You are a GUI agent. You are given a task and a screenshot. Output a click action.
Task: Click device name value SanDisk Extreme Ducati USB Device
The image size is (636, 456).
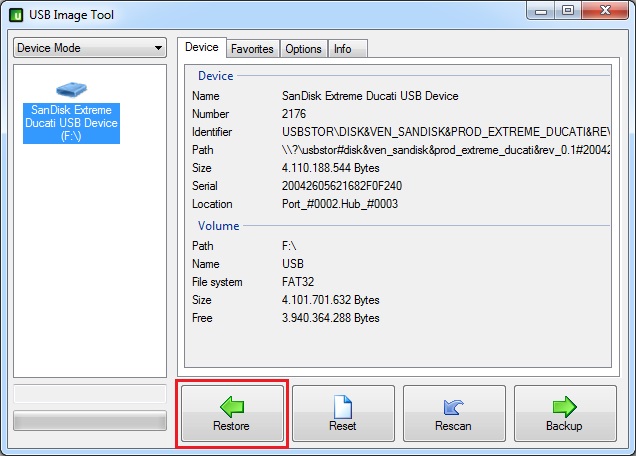(x=370, y=96)
